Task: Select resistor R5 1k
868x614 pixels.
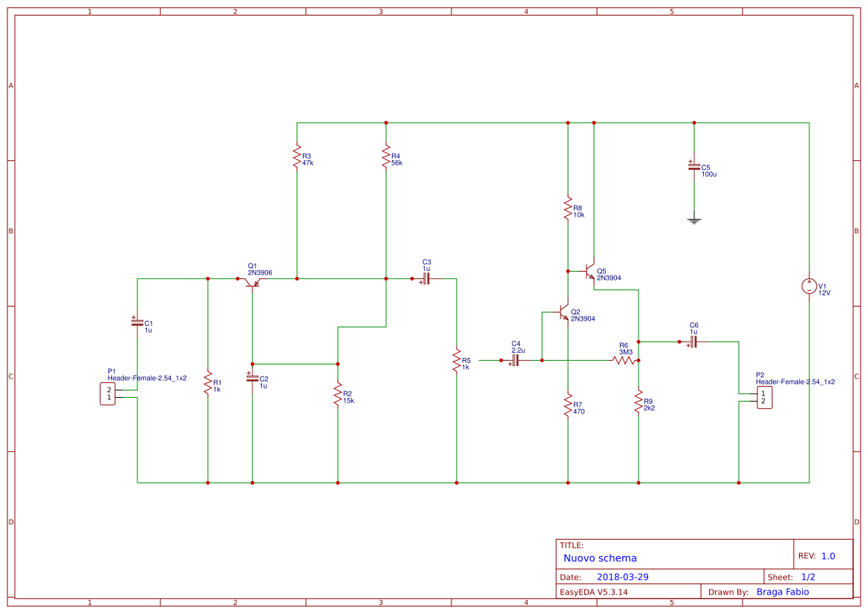Action: pos(456,362)
